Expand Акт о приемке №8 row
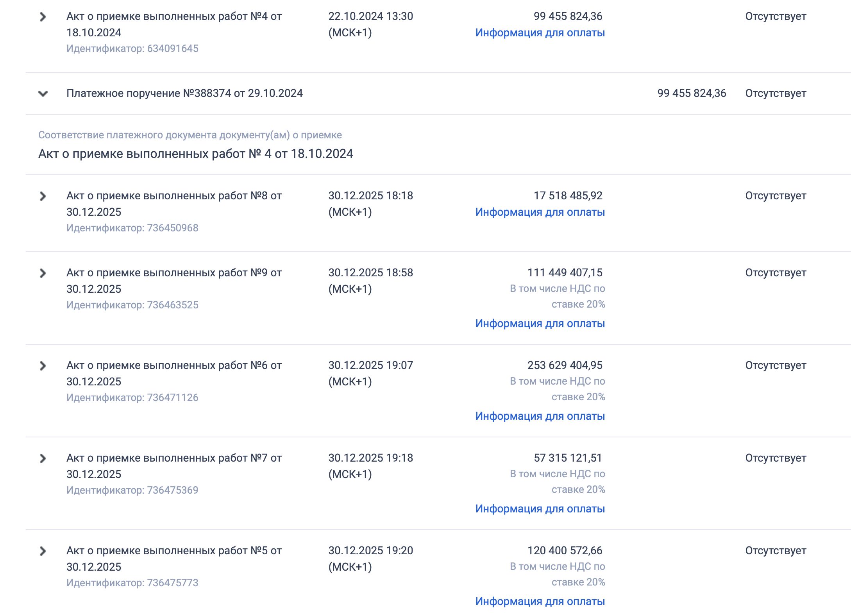The height and width of the screenshot is (616, 851). click(43, 196)
